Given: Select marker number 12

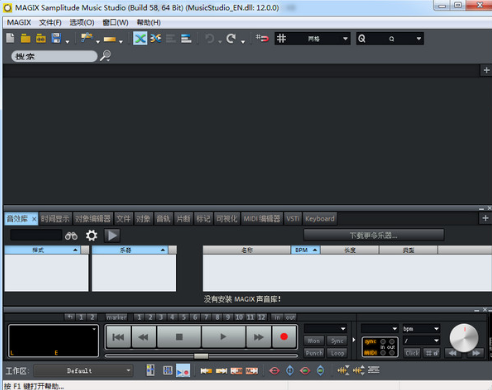Looking at the screenshot, I should pyautogui.click(x=262, y=317).
